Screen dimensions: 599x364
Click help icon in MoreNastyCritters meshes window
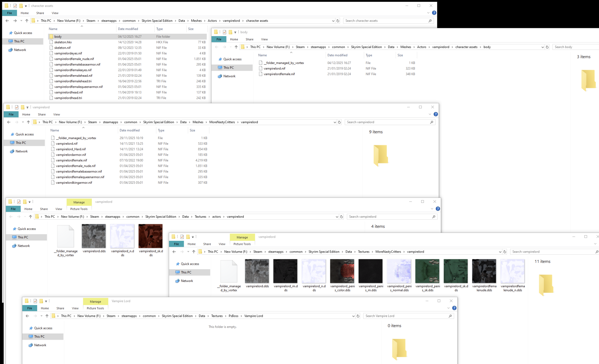click(436, 114)
